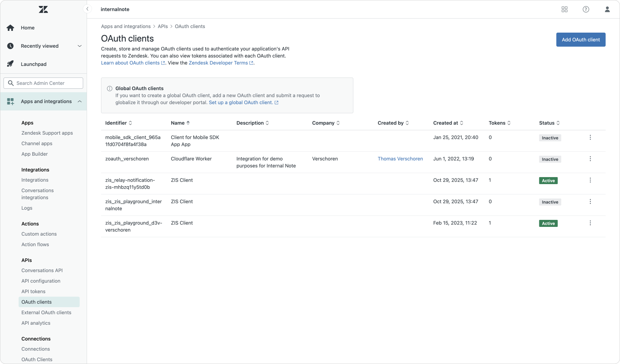This screenshot has width=620, height=364.
Task: Collapse the Apps and integrations section
Action: (x=80, y=101)
